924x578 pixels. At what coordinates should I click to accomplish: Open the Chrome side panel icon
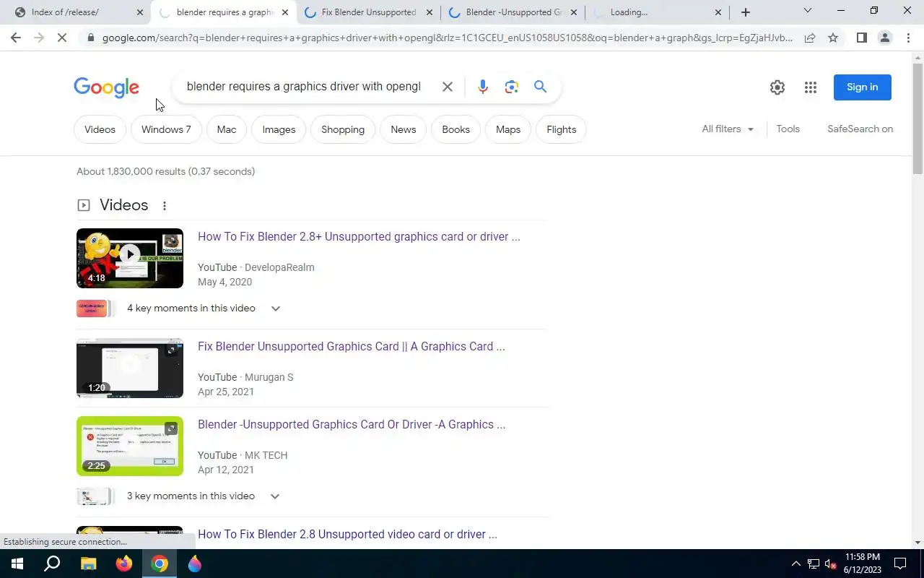tap(861, 38)
